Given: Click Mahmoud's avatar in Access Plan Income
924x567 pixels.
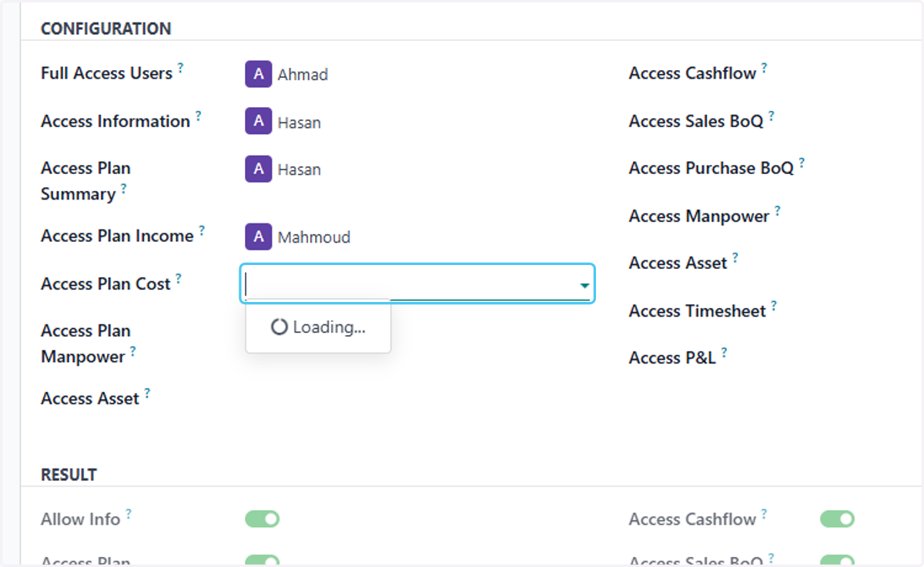Looking at the screenshot, I should click(259, 237).
